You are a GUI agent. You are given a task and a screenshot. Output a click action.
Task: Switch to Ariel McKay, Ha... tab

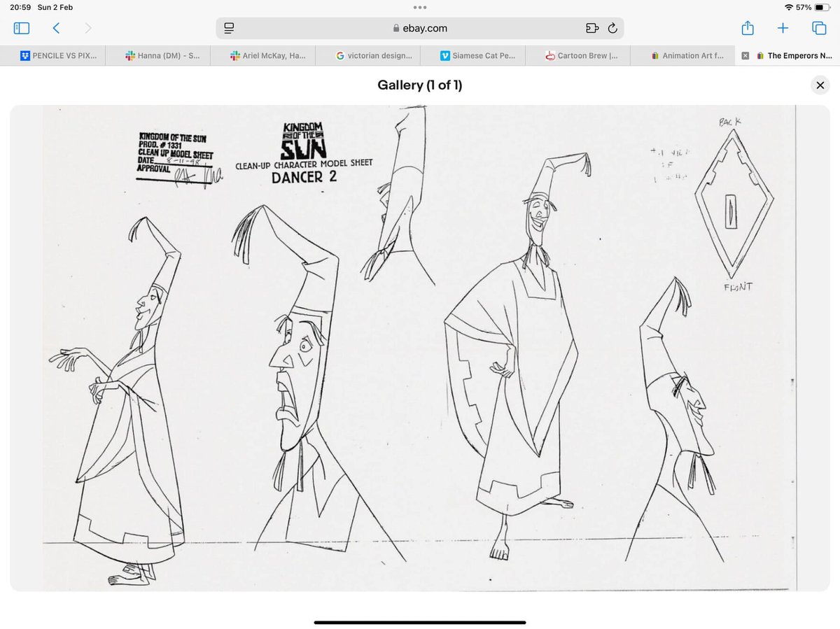tap(262, 56)
